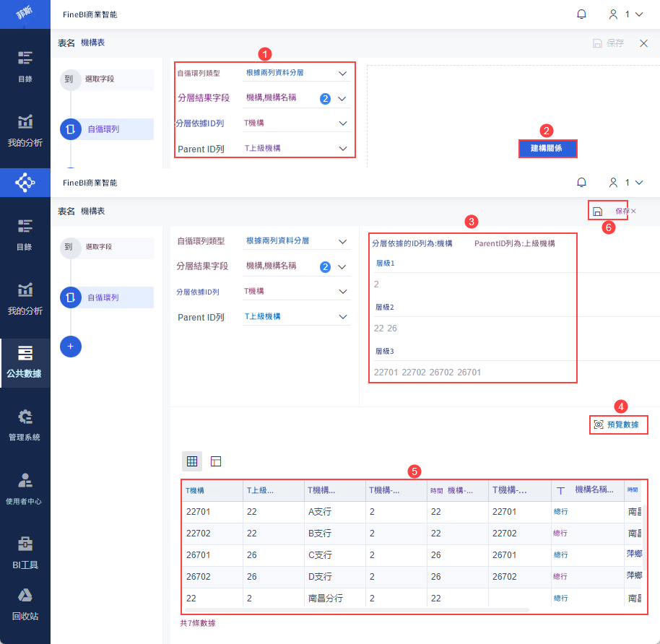Open 回收站 recycle bin in sidebar
The height and width of the screenshot is (644, 660).
[25, 604]
